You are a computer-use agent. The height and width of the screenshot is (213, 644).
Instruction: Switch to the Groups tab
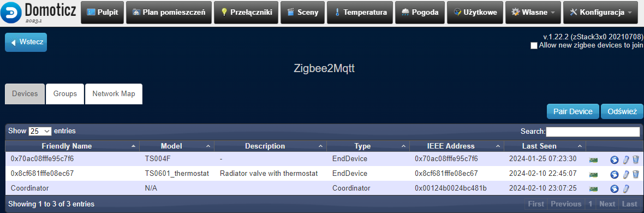[65, 94]
